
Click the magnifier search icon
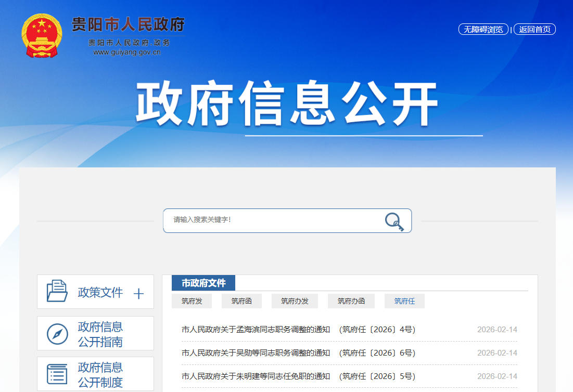(x=394, y=221)
